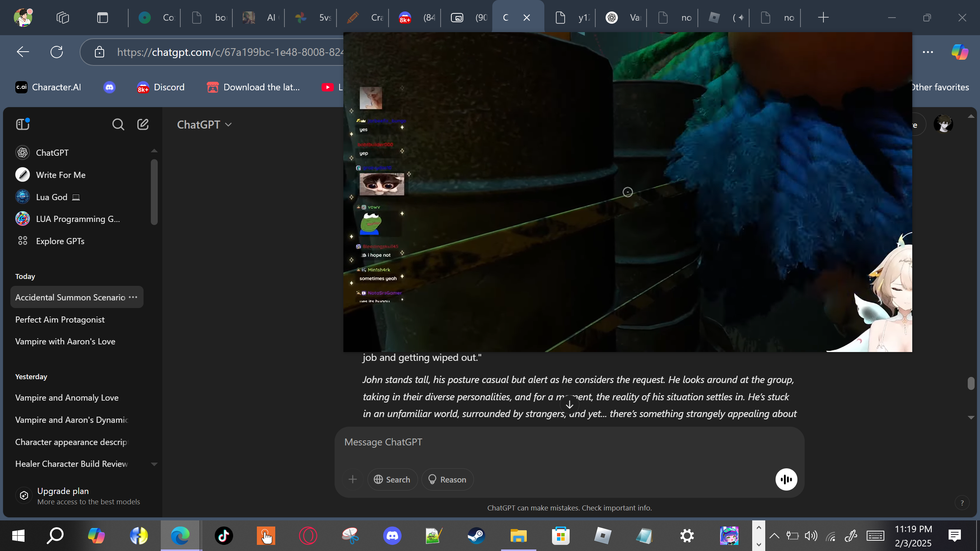This screenshot has height=551, width=980.
Task: Open the help question mark button
Action: [962, 503]
